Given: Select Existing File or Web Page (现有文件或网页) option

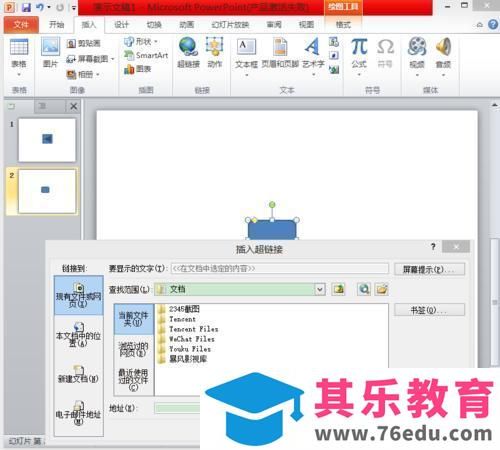Looking at the screenshot, I should coord(79,295).
